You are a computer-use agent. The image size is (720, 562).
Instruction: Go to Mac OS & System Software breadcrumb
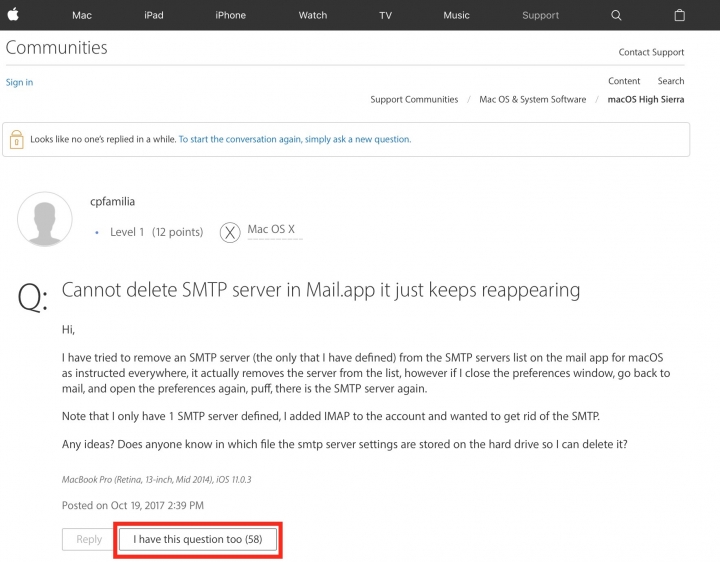coord(533,99)
